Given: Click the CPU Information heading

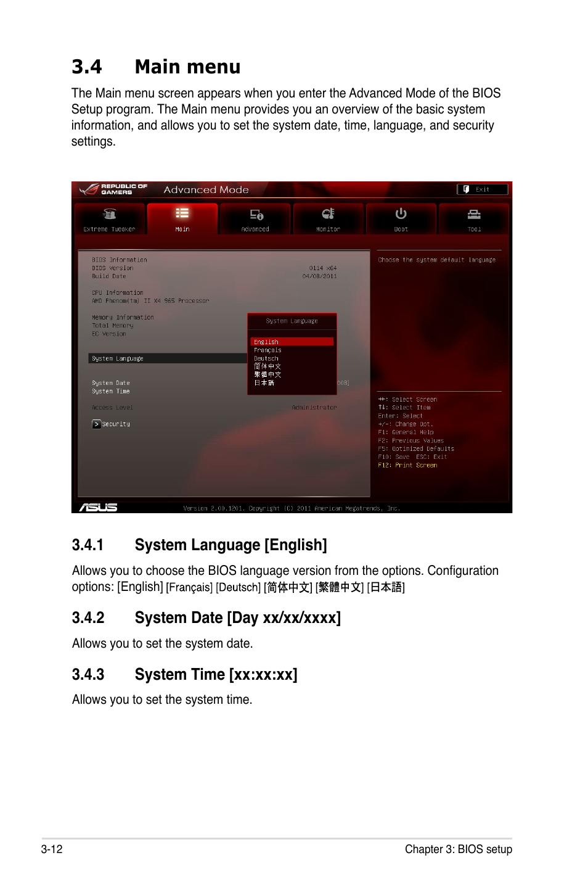Looking at the screenshot, I should [118, 293].
